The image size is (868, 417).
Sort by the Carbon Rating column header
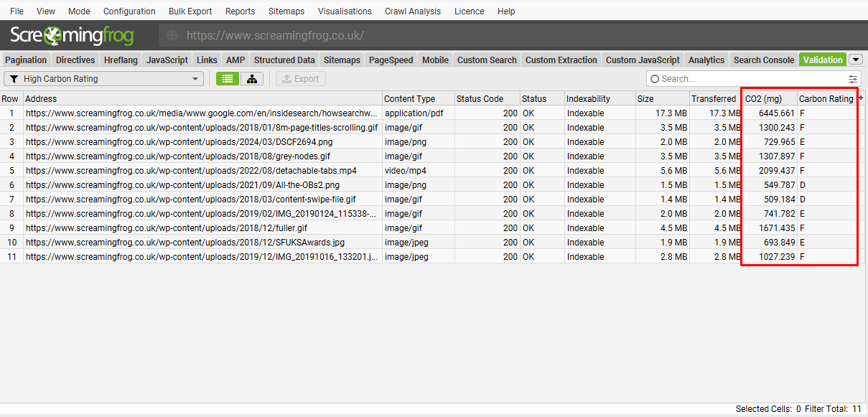826,99
